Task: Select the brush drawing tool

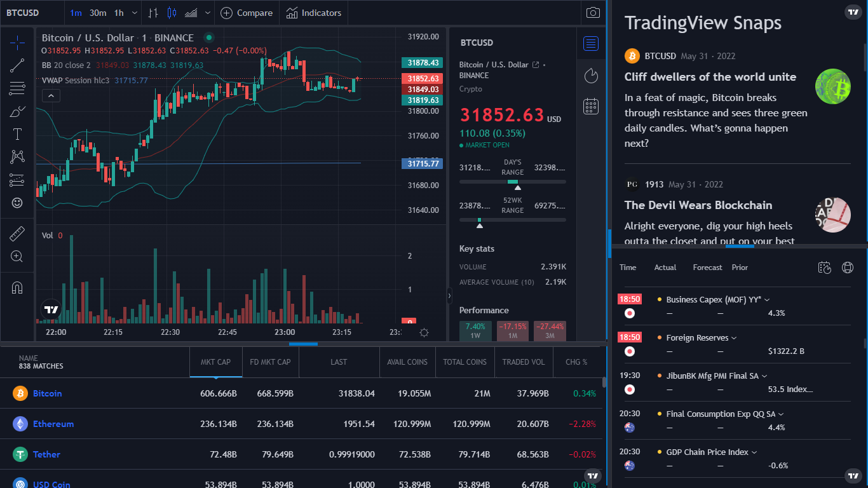Action: (17, 111)
